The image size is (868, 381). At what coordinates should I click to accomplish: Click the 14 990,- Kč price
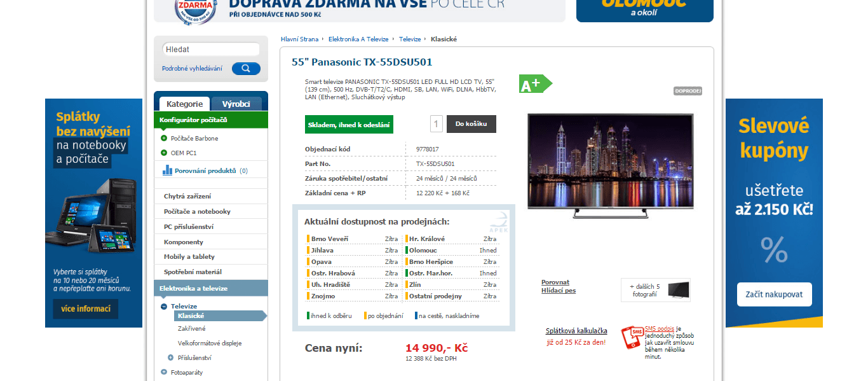[x=437, y=348]
